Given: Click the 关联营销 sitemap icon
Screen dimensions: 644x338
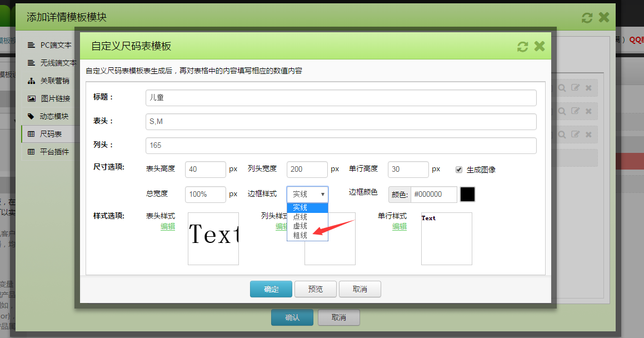Looking at the screenshot, I should (31, 81).
